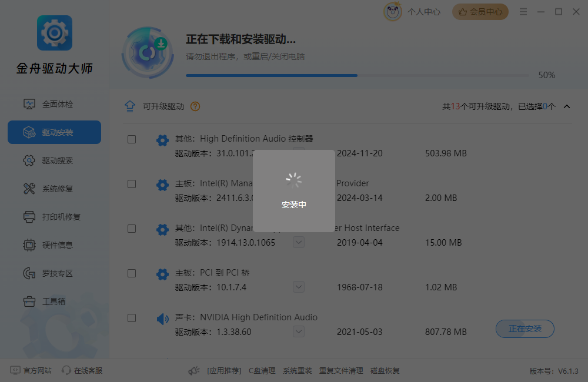
Task: View 硬件信息 hardware info page
Action: 54,245
